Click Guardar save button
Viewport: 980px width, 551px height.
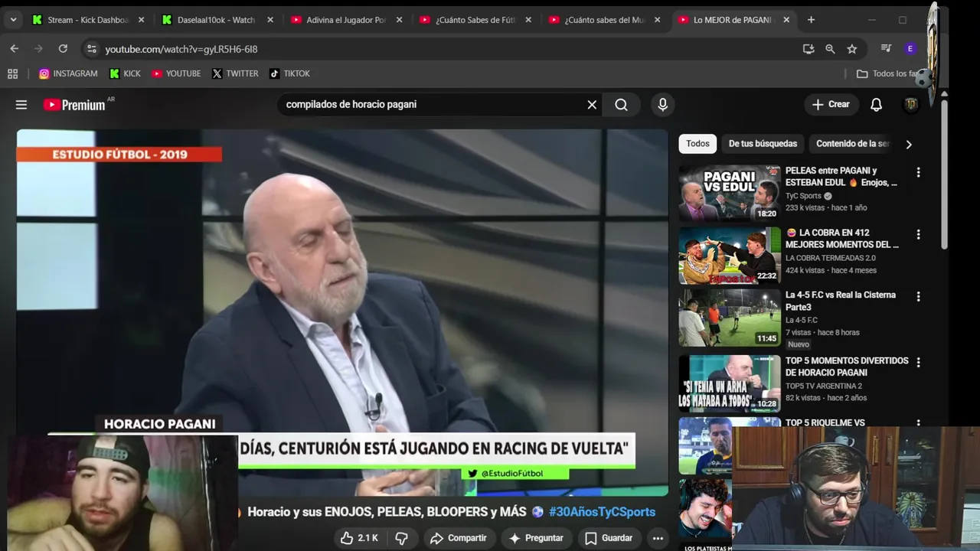click(609, 538)
